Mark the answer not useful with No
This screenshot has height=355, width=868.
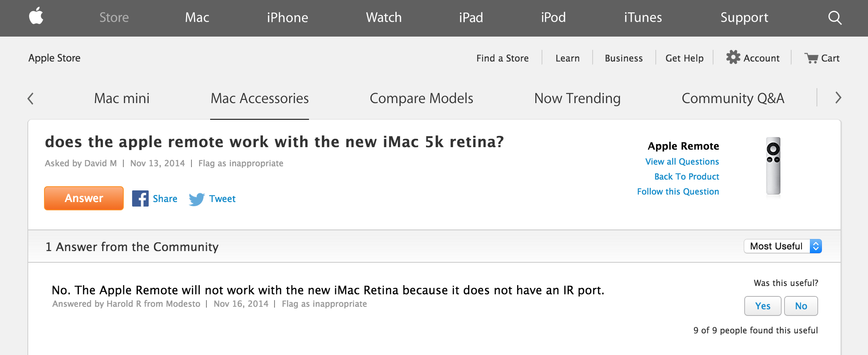pyautogui.click(x=801, y=306)
